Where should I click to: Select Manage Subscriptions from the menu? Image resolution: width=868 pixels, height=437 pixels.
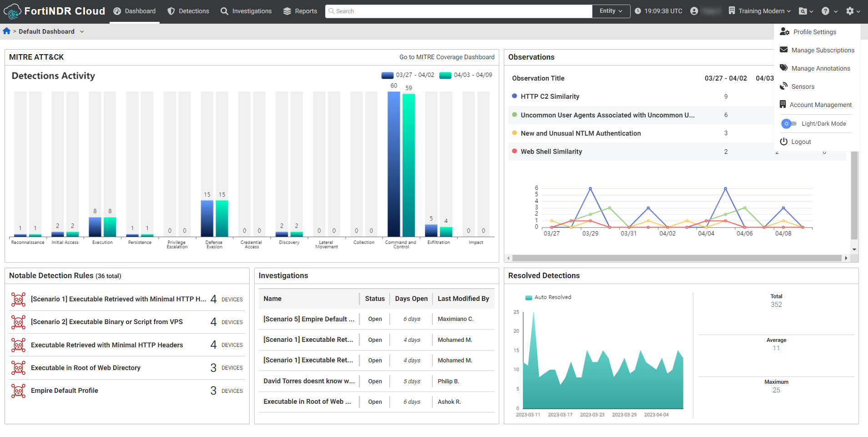pyautogui.click(x=823, y=50)
